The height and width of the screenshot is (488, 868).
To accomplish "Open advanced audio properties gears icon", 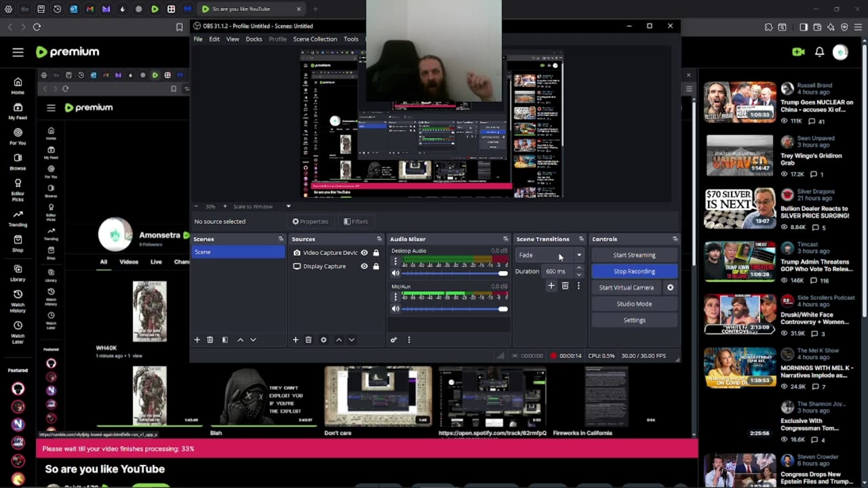I will pyautogui.click(x=393, y=340).
